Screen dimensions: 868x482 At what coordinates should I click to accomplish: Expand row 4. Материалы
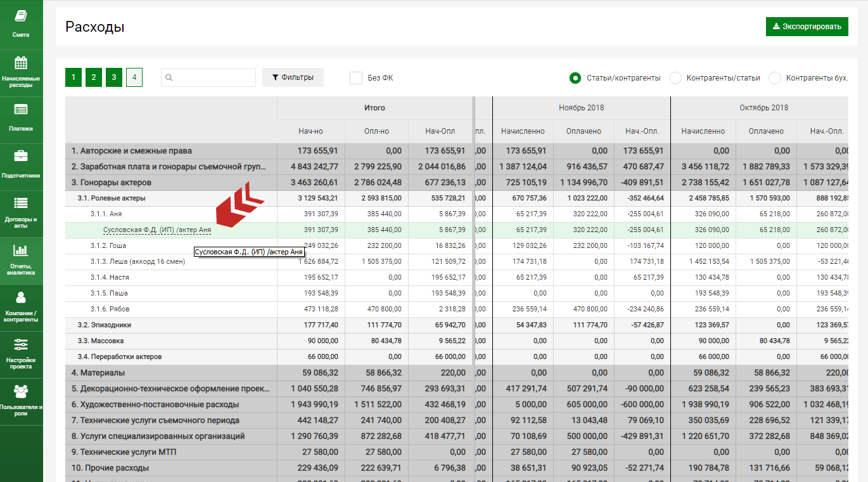click(x=171, y=373)
